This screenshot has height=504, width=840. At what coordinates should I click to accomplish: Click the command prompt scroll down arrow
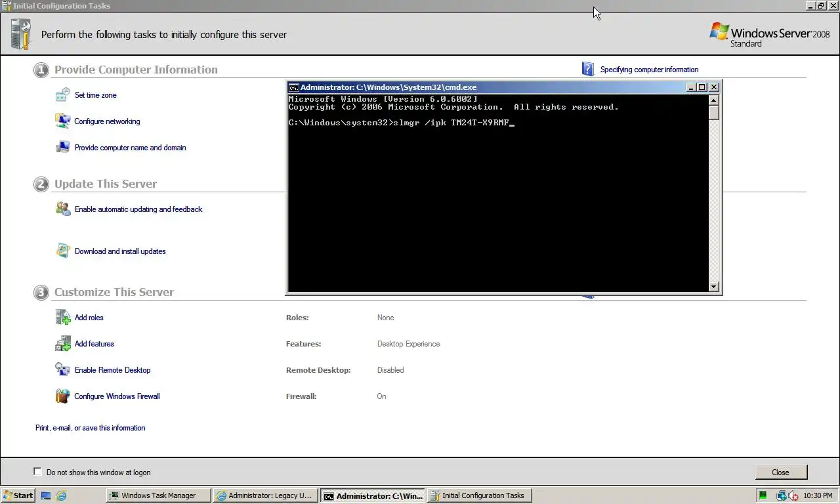714,287
